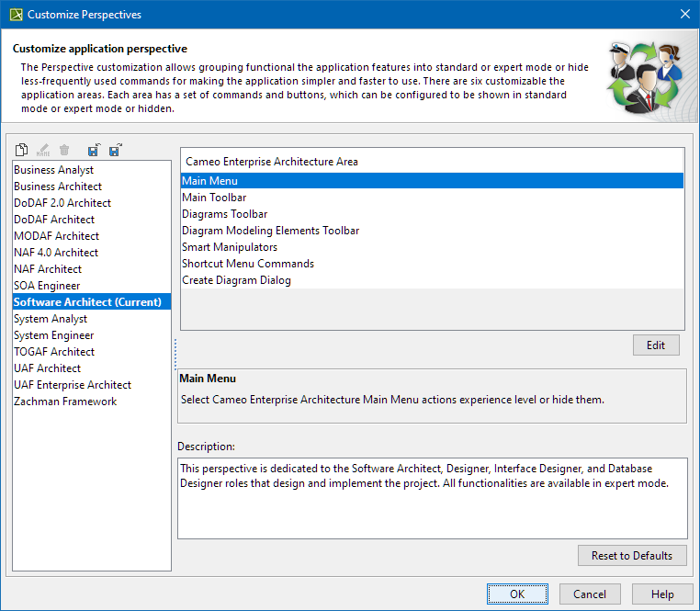Select the UAF Architect perspective
Screen dimensions: 700x611
[92, 368]
